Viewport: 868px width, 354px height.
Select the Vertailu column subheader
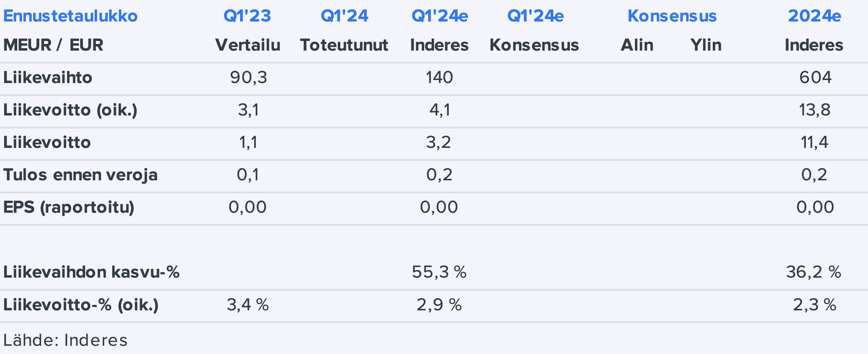(248, 45)
